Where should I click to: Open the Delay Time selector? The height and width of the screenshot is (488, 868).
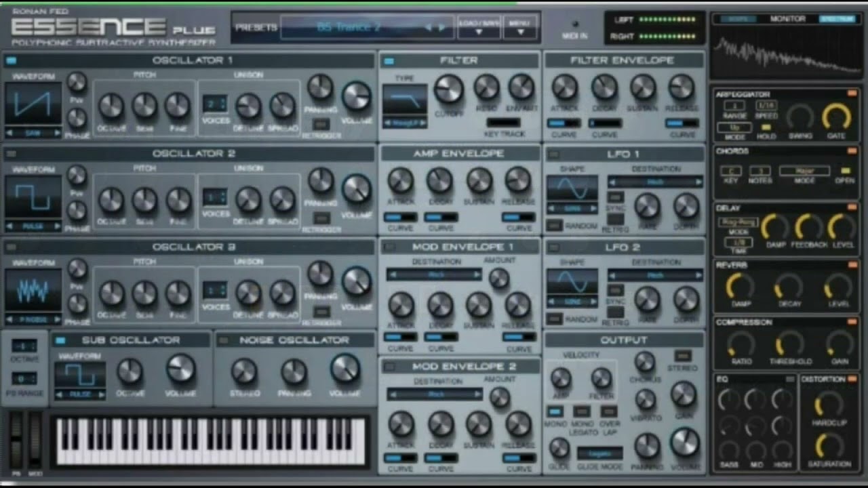click(x=740, y=242)
